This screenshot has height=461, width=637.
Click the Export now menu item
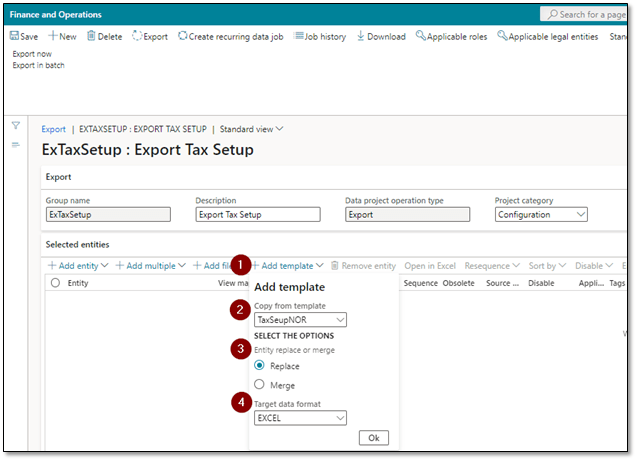(x=33, y=54)
